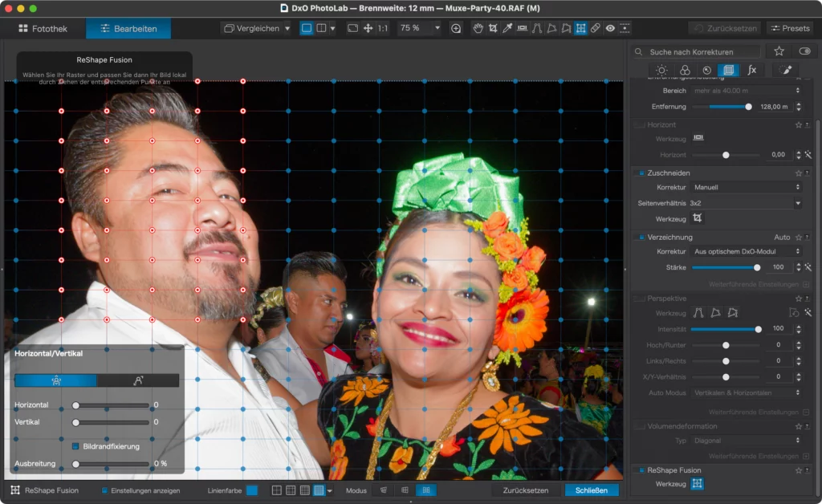Viewport: 822px width, 504px height.
Task: Choose the finest grid size icon
Action: coord(319,490)
